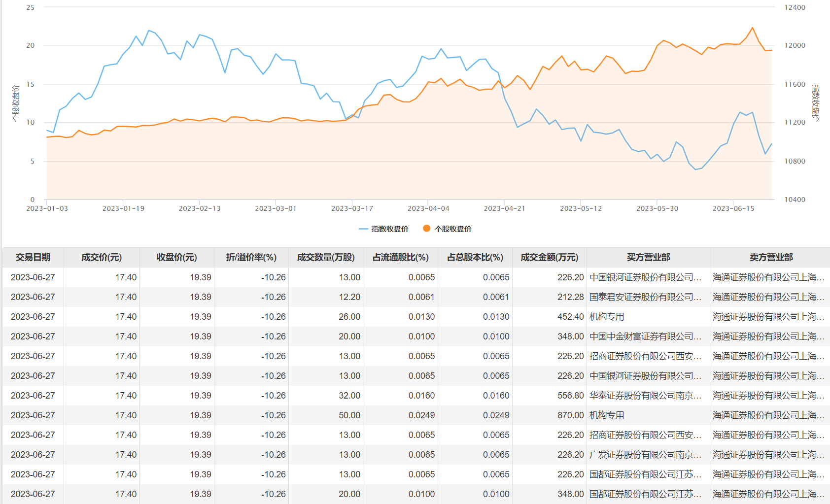The height and width of the screenshot is (504, 830).
Task: Open the 华泰证券 南京 buyer entry
Action: [x=645, y=396]
